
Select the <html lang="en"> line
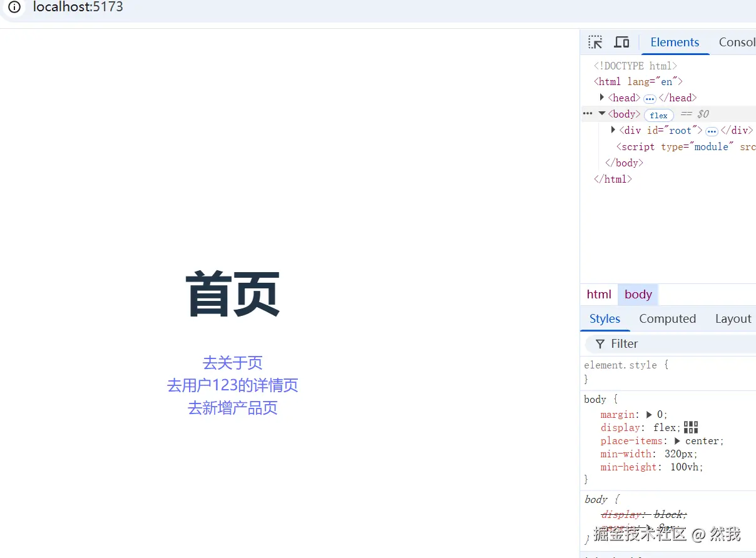click(x=638, y=81)
